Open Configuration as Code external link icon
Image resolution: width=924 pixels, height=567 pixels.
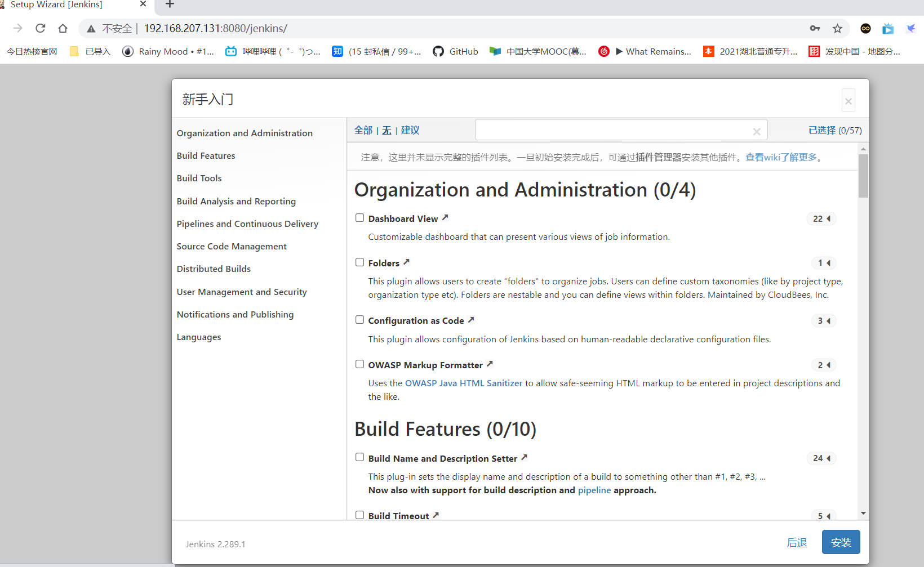(x=471, y=320)
